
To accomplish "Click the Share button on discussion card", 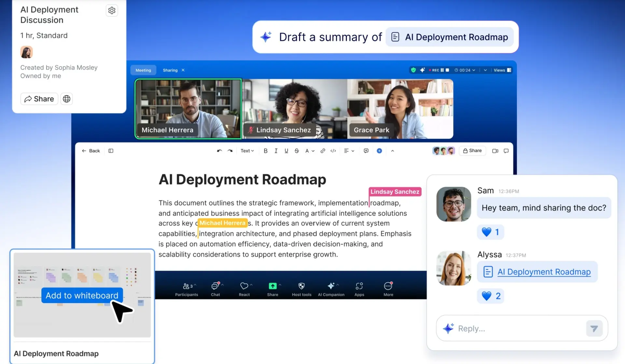I will [x=39, y=99].
